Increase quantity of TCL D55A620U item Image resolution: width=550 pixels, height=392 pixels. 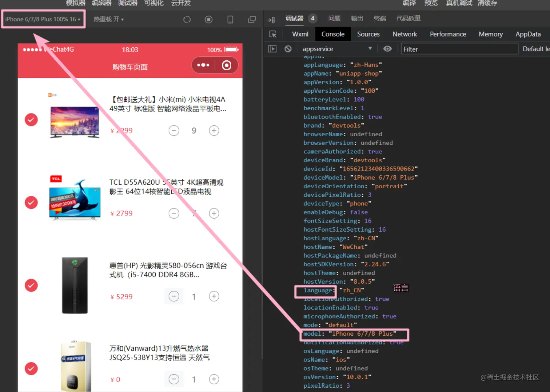(x=214, y=213)
